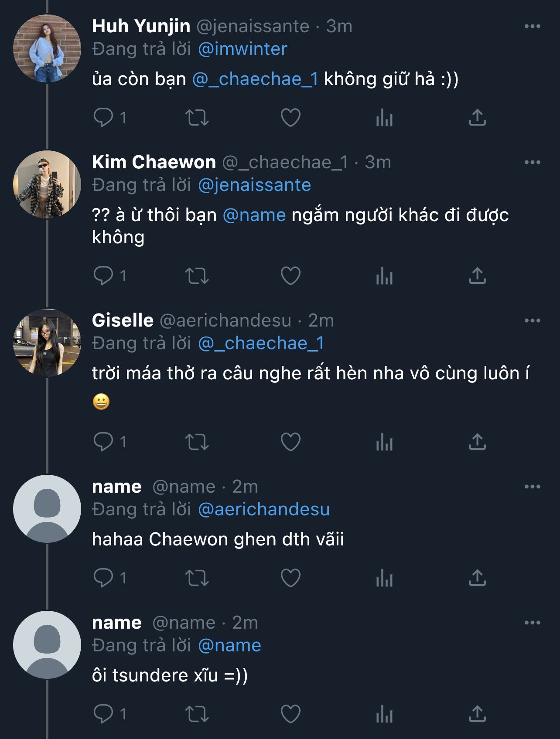Like Kim Chaewon's tweet
The image size is (560, 739).
[290, 276]
